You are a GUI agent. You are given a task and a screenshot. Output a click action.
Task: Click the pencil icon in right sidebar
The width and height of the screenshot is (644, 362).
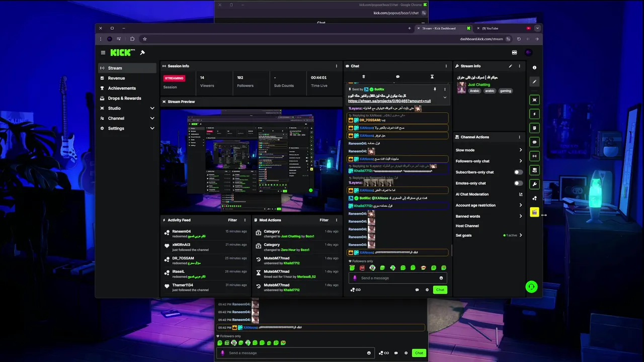(x=534, y=81)
